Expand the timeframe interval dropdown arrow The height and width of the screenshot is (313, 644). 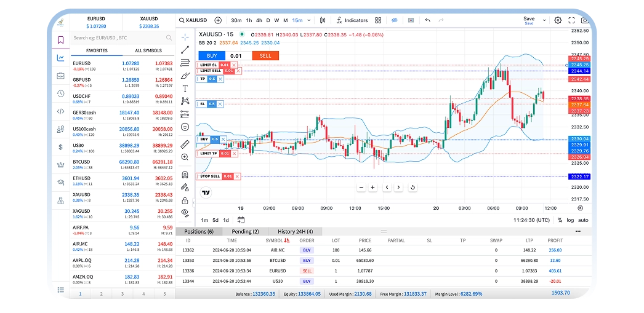pos(308,20)
